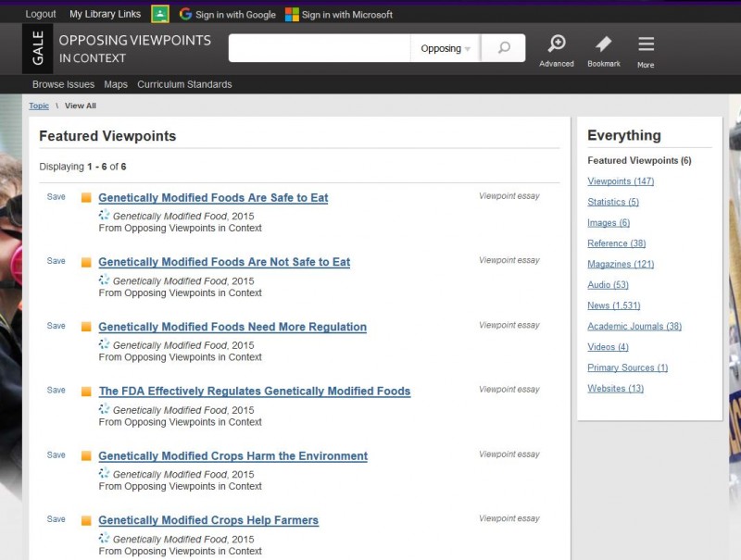Open the Browse Issues menu item

63,84
